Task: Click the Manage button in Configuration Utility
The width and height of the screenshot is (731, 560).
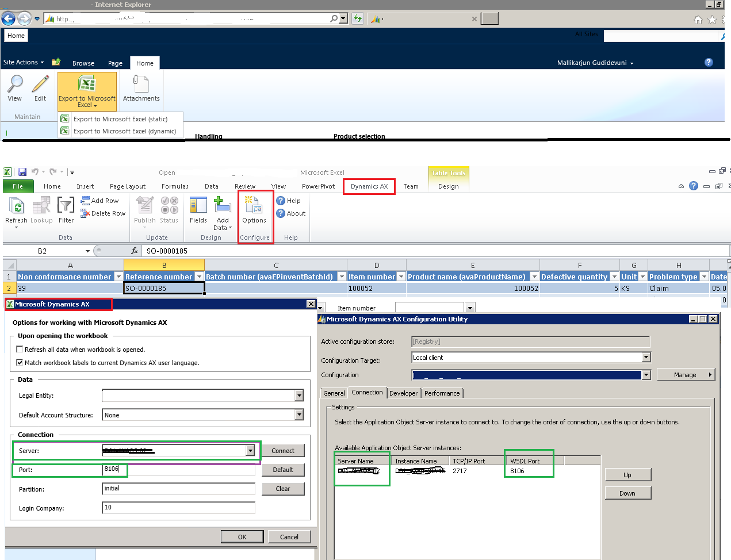Action: pos(686,374)
